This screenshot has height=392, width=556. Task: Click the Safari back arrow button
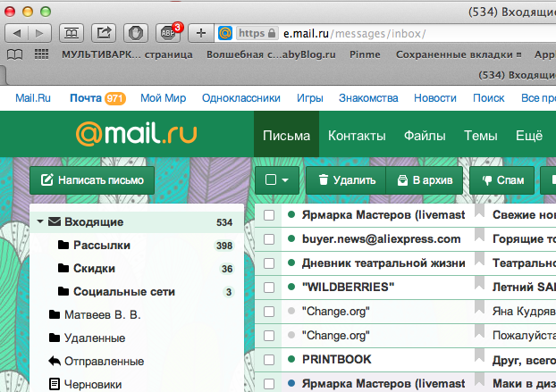click(17, 33)
